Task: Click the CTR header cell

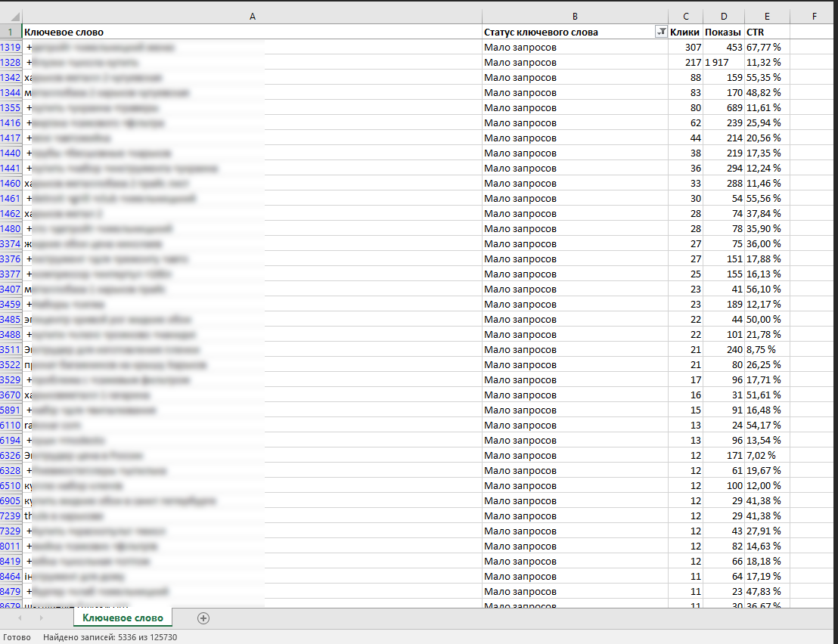Action: pyautogui.click(x=767, y=32)
